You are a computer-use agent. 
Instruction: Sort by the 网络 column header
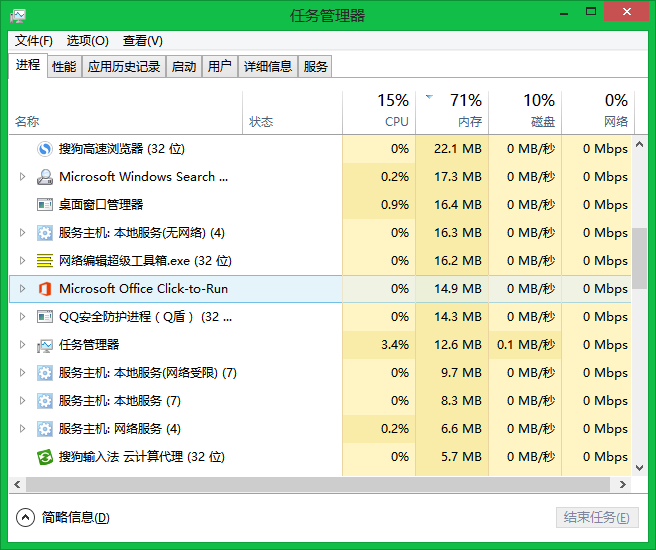coord(598,113)
